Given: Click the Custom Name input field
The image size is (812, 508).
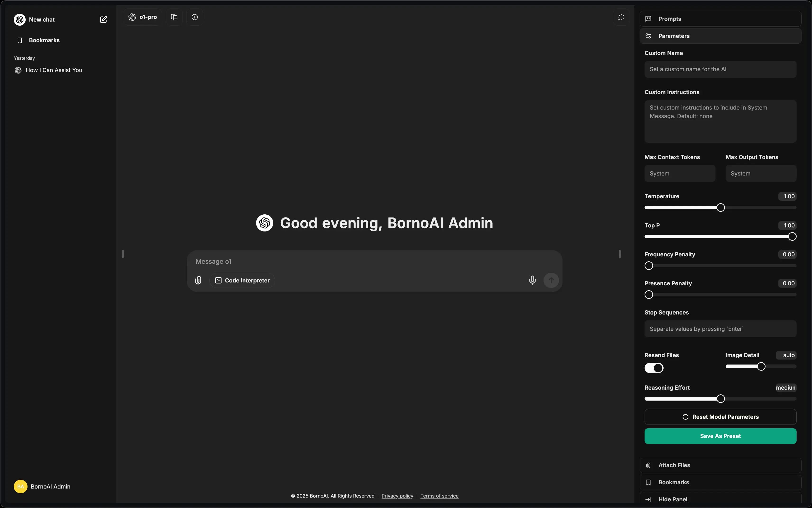Looking at the screenshot, I should click(x=720, y=69).
